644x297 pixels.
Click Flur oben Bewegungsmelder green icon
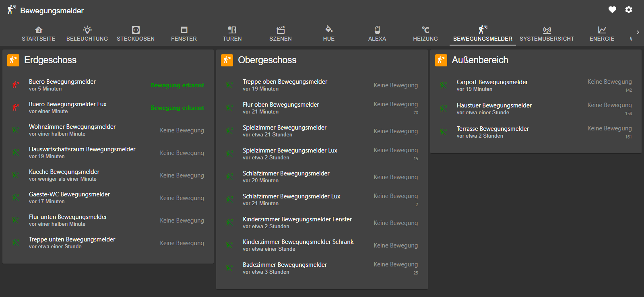coord(229,108)
